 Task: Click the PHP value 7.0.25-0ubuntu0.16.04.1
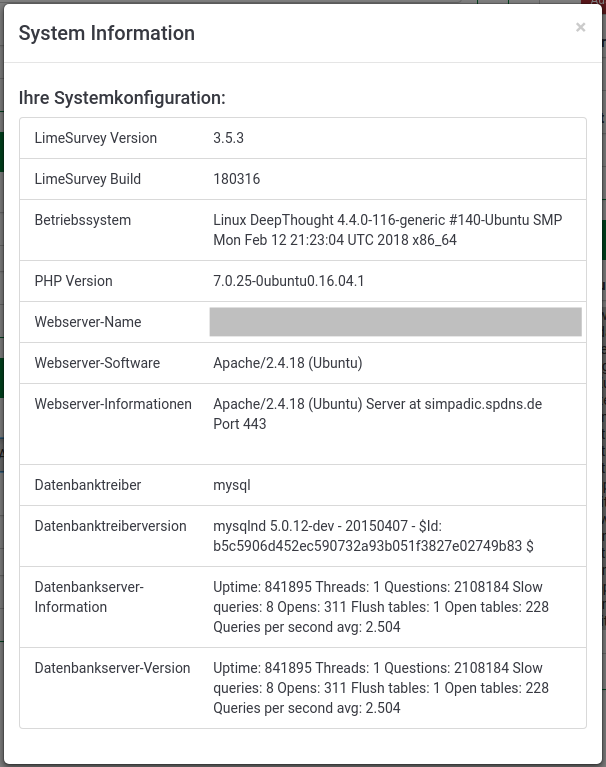[289, 281]
